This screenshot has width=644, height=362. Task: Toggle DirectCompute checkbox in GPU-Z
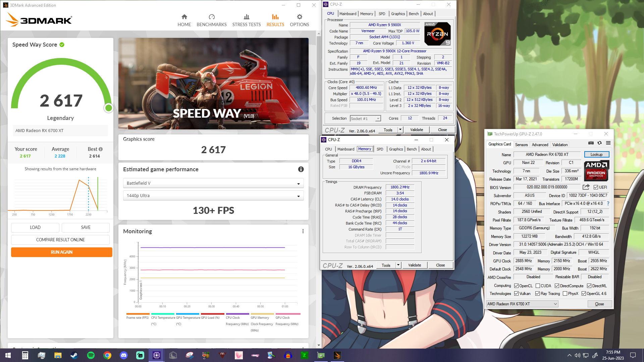point(557,286)
